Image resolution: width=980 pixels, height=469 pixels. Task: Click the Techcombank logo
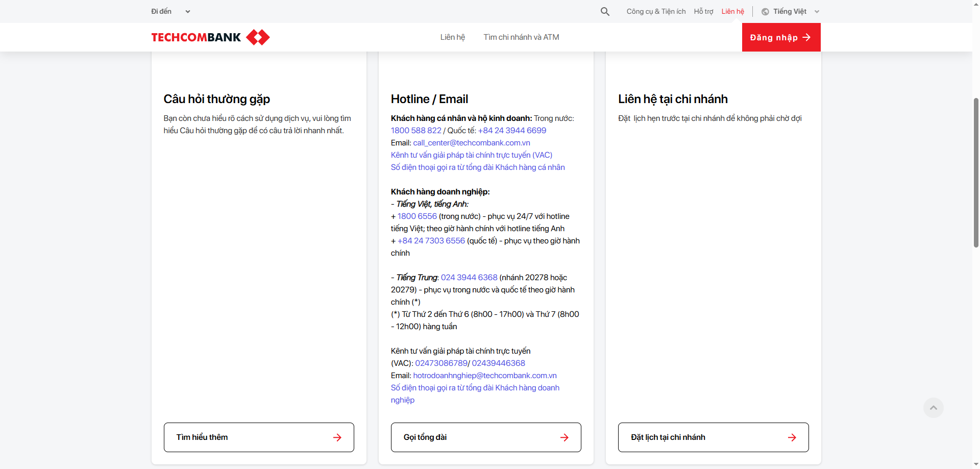[x=210, y=37]
